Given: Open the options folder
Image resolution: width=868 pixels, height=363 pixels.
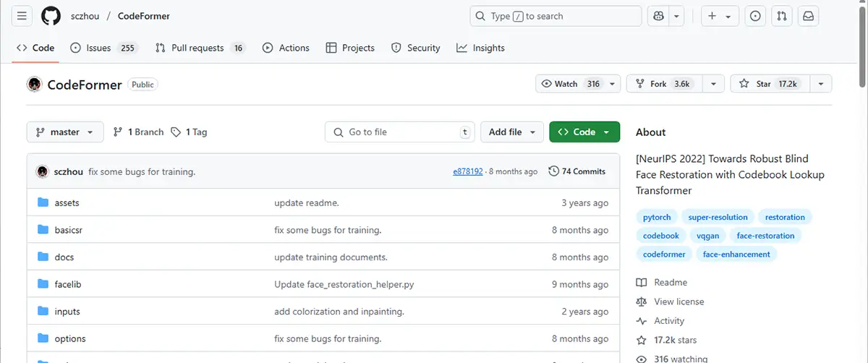Looking at the screenshot, I should (70, 338).
